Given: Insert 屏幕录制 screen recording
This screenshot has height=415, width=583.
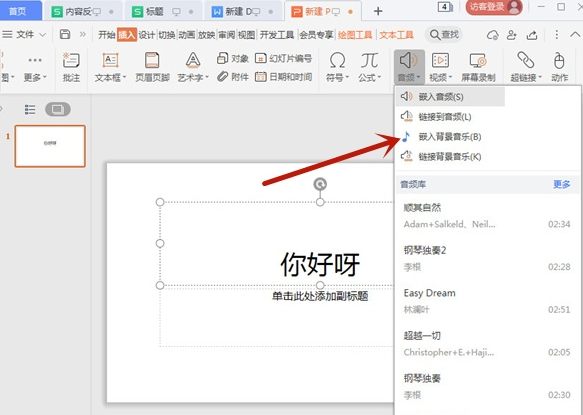Looking at the screenshot, I should [478, 67].
